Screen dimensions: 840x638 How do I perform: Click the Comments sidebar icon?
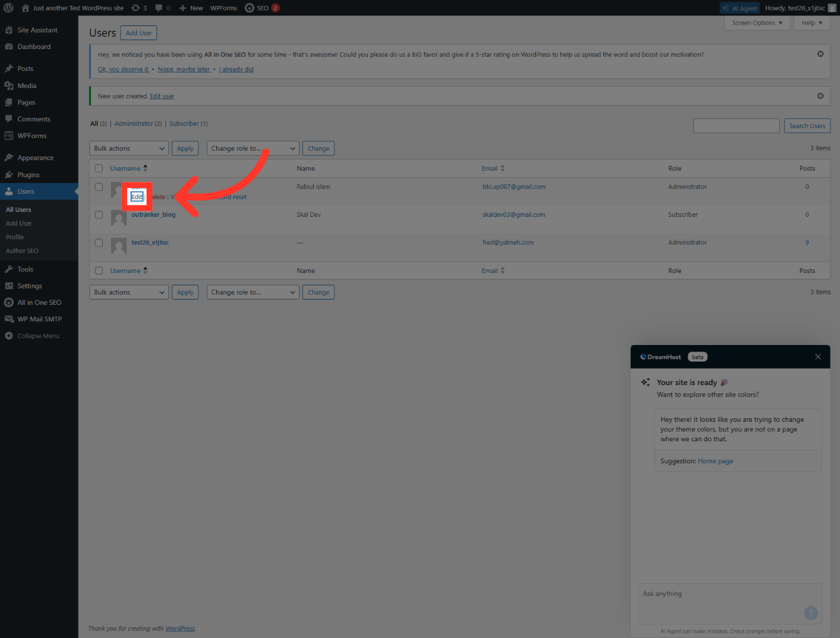[x=9, y=119]
